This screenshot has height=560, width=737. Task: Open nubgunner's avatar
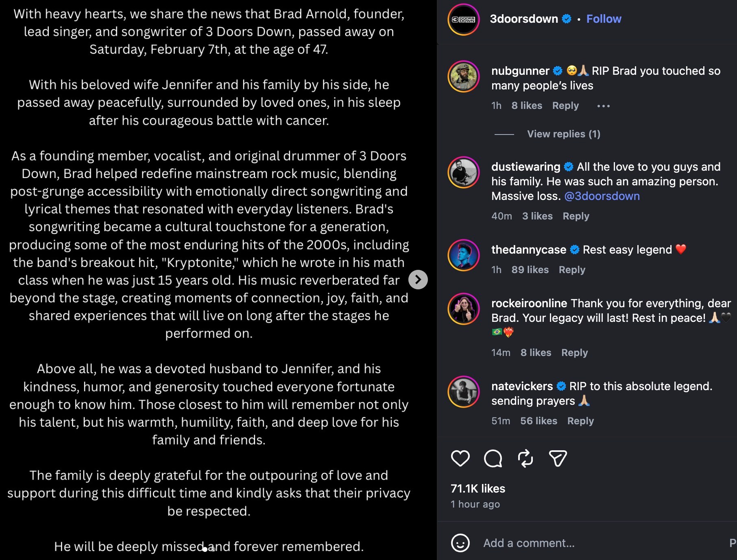(x=464, y=76)
